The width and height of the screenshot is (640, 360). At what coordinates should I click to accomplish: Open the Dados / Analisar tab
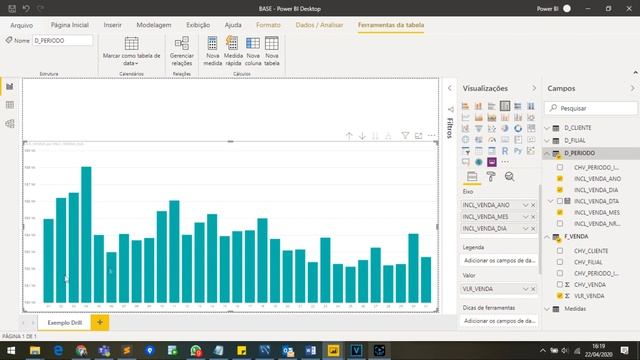pyautogui.click(x=319, y=25)
